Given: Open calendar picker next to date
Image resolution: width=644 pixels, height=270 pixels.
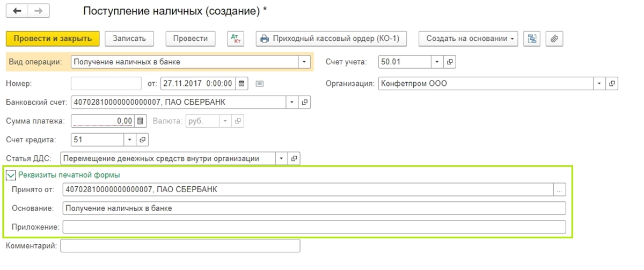Looking at the screenshot, I should click(241, 83).
